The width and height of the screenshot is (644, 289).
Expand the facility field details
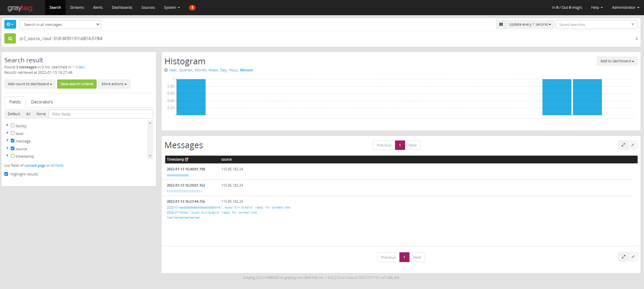click(x=7, y=125)
